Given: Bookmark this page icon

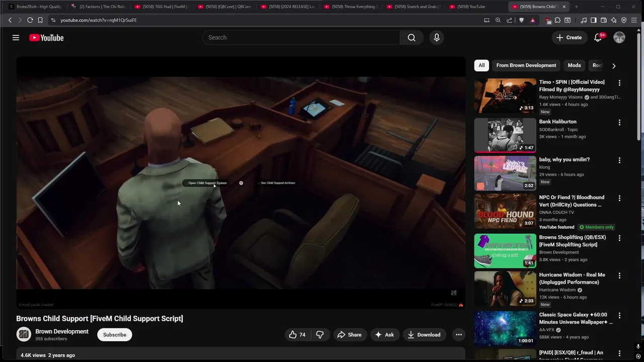Looking at the screenshot, I should coord(40,20).
